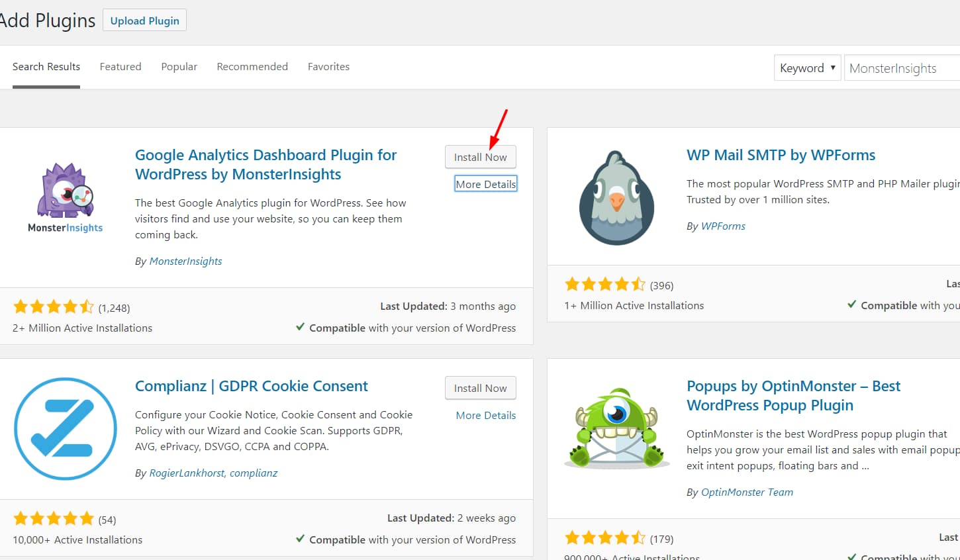Open the Popular plugins tab
This screenshot has height=560, width=960.
(179, 66)
